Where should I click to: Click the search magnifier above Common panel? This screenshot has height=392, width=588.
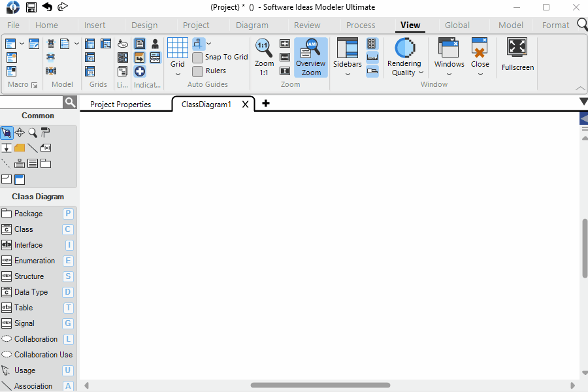point(69,102)
